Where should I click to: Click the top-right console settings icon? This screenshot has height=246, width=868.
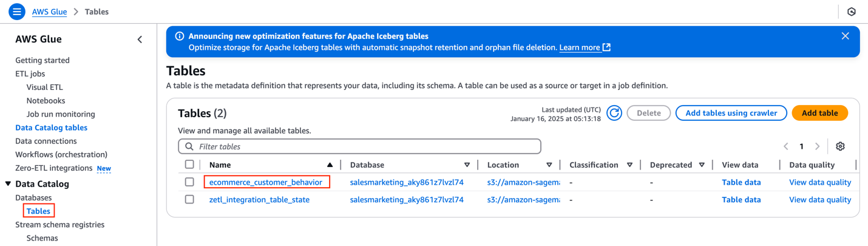pyautogui.click(x=852, y=12)
